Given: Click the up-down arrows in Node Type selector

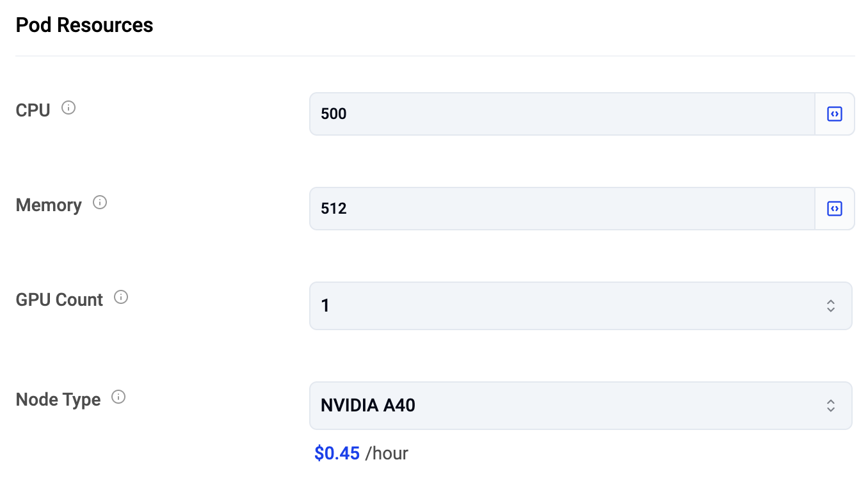Looking at the screenshot, I should pos(831,406).
